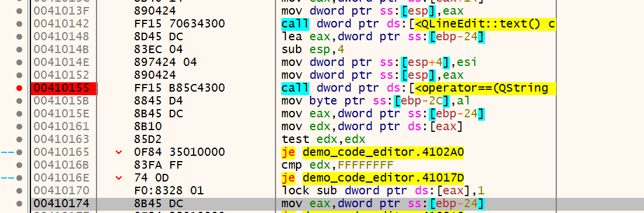
Task: Select address 00410148
Action: coord(61,37)
